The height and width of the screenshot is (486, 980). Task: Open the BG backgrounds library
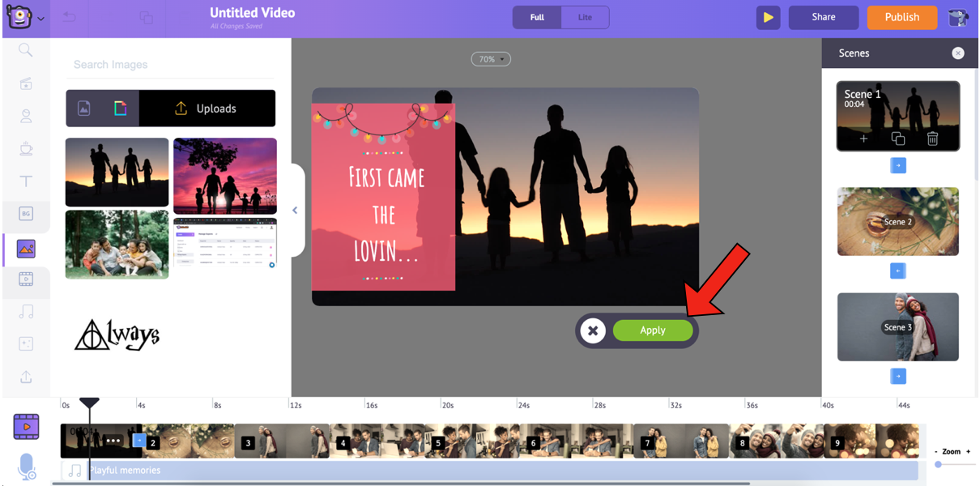click(x=26, y=214)
